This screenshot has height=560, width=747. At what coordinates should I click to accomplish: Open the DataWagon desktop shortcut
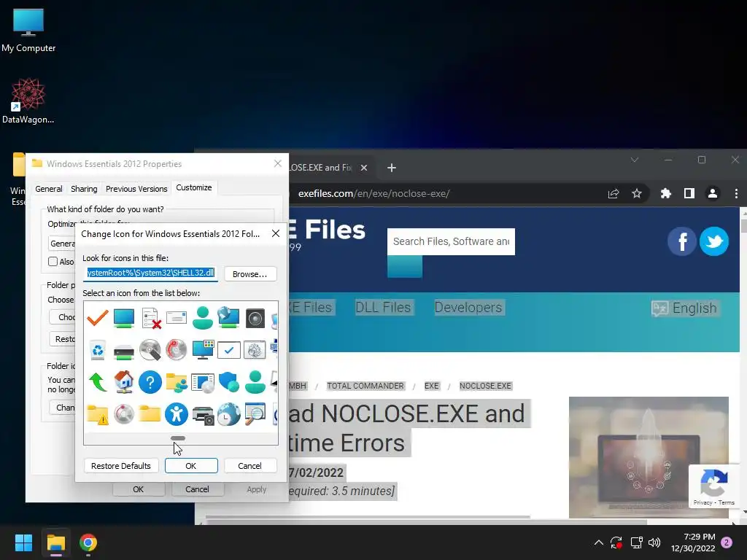28,101
